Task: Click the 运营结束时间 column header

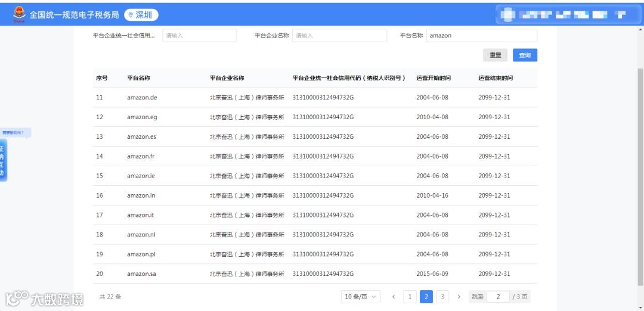Action: click(496, 78)
